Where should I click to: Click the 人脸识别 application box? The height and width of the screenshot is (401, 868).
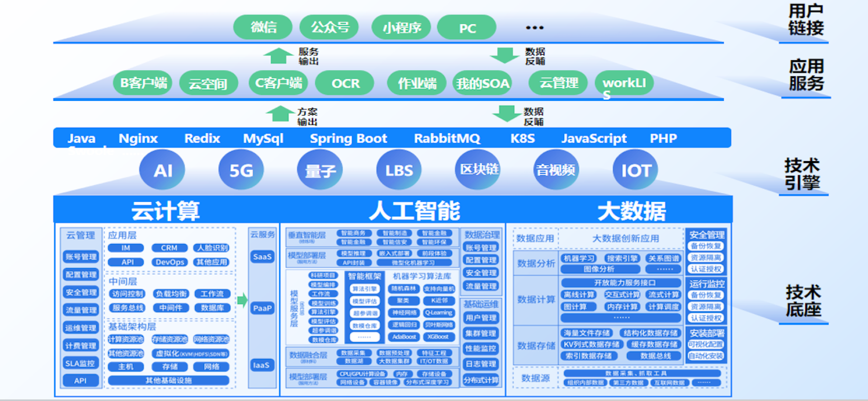[212, 248]
